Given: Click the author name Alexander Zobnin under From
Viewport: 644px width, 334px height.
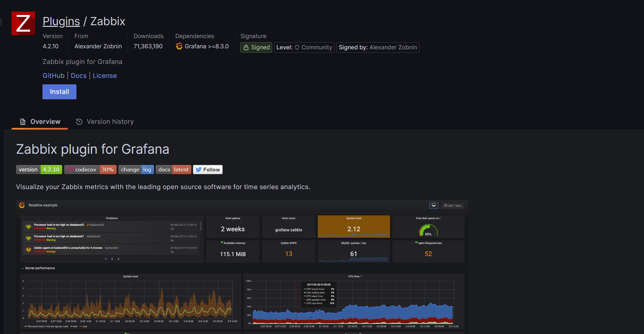Looking at the screenshot, I should pyautogui.click(x=98, y=46).
